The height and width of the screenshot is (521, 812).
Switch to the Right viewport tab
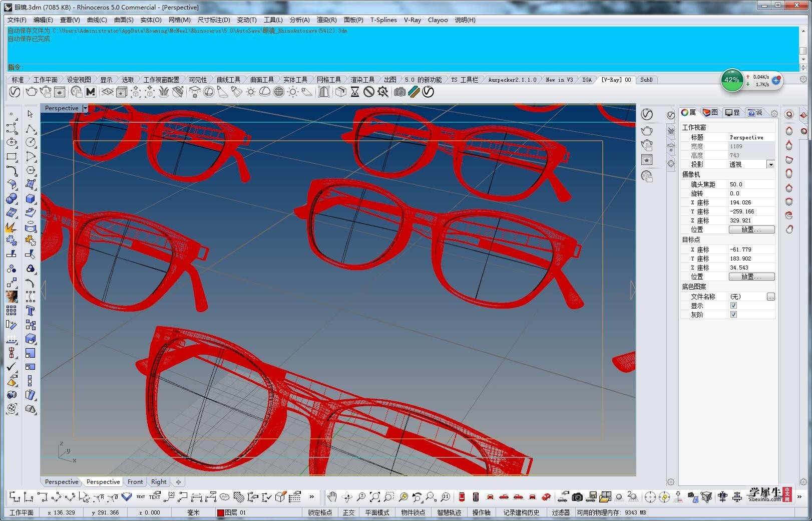[x=159, y=482]
